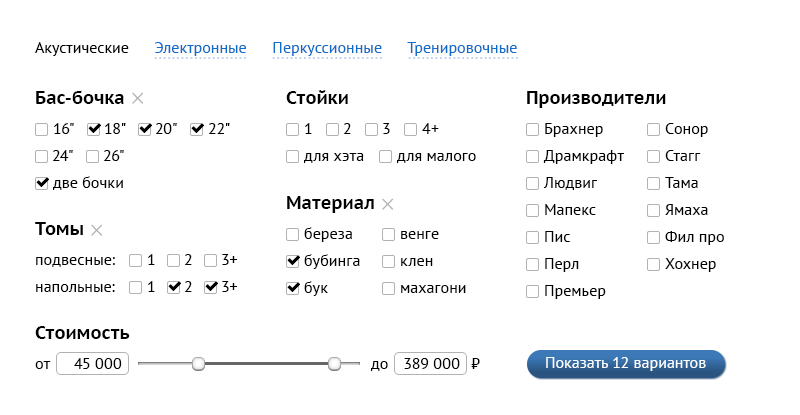
Task: Switch to the Электронные tab
Action: click(x=200, y=48)
